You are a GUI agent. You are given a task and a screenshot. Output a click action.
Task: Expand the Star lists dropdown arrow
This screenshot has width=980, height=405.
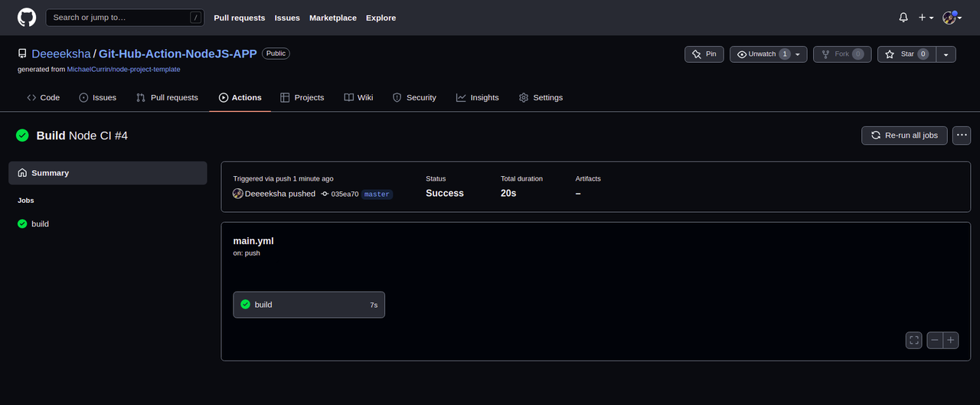click(x=946, y=54)
